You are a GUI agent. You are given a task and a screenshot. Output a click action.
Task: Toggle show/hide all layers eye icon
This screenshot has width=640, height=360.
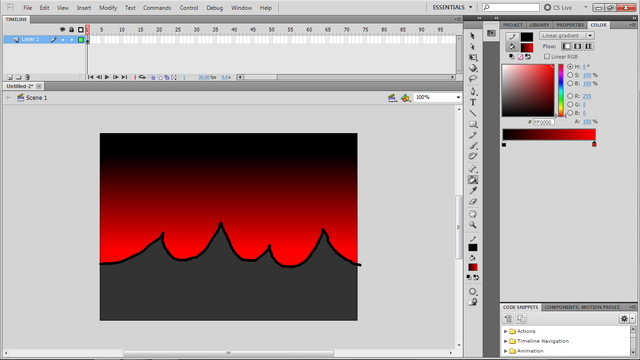[62, 30]
